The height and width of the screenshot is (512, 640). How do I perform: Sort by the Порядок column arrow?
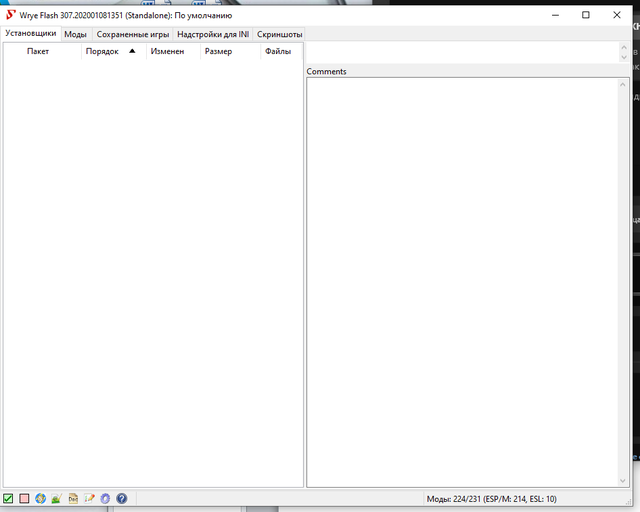(132, 51)
